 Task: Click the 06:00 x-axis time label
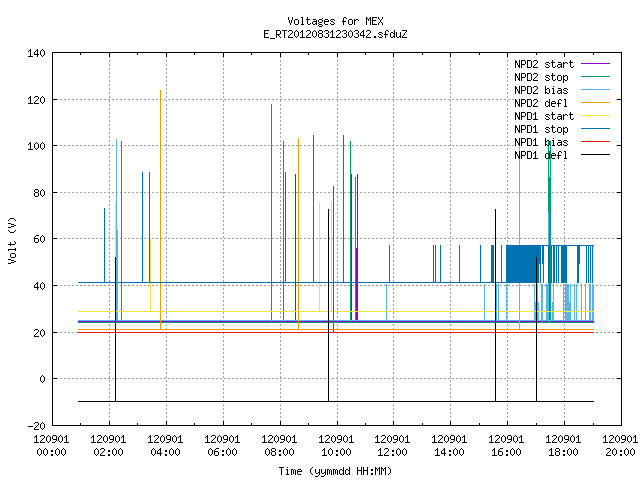pyautogui.click(x=222, y=452)
